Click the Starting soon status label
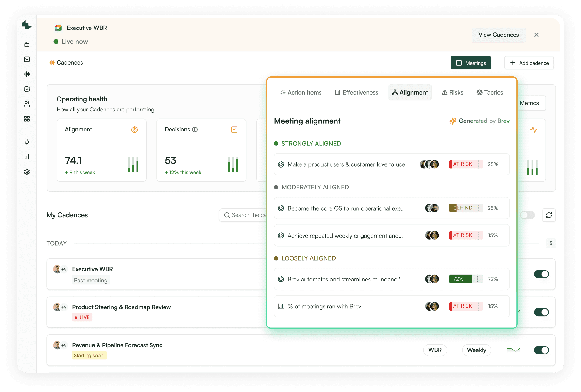Viewport: 581px width, 392px height. coord(89,355)
